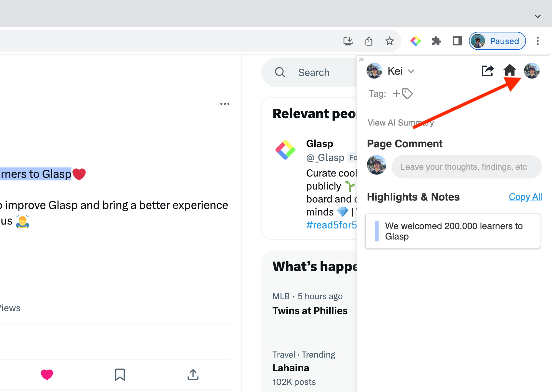Toggle the browser side panel icon
The image size is (552, 392).
tap(457, 41)
